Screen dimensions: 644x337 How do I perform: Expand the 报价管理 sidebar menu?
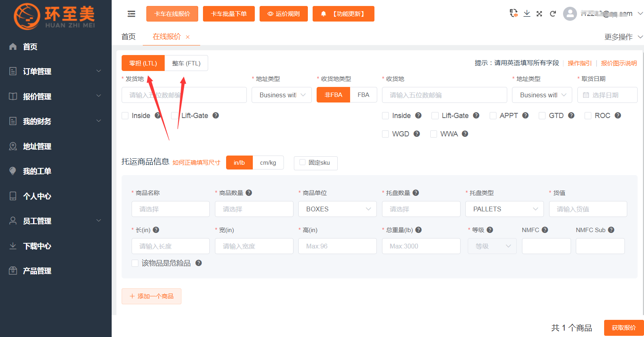[56, 97]
